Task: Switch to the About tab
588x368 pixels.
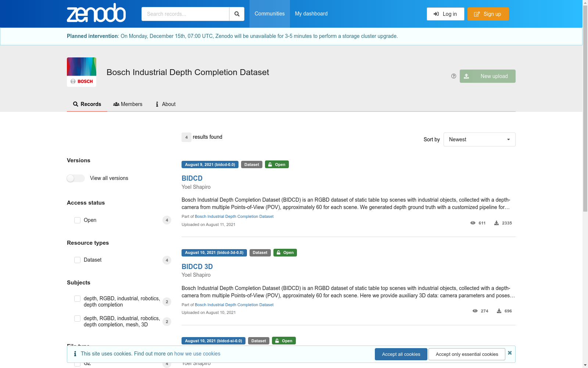Action: (165, 104)
